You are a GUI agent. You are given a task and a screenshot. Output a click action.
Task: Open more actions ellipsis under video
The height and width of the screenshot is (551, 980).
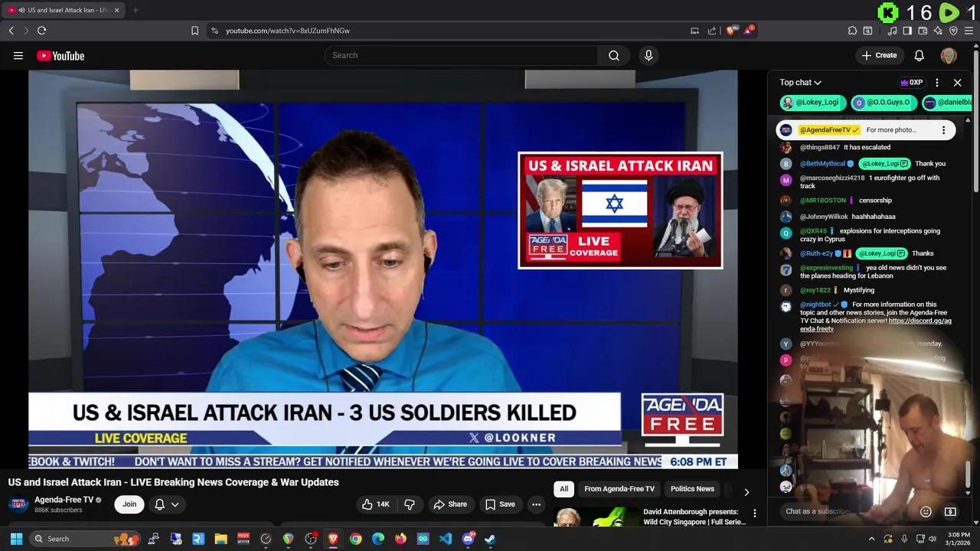point(537,504)
